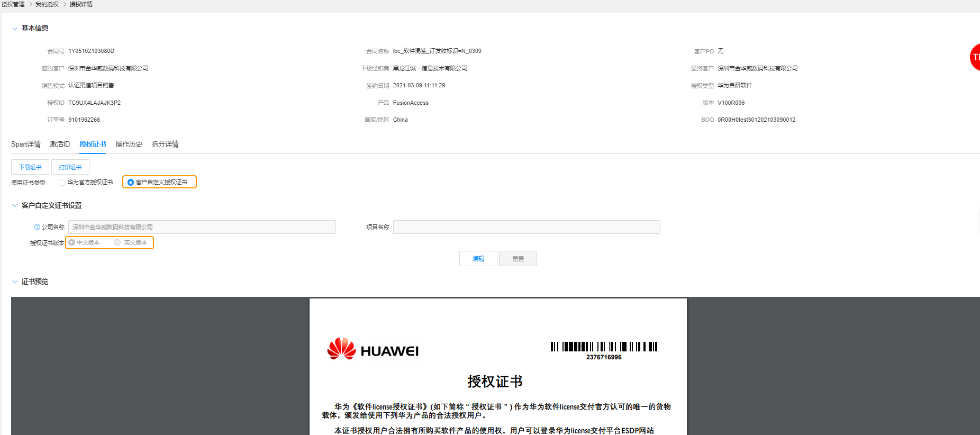
Task: Click the 编辑 button
Action: (478, 258)
